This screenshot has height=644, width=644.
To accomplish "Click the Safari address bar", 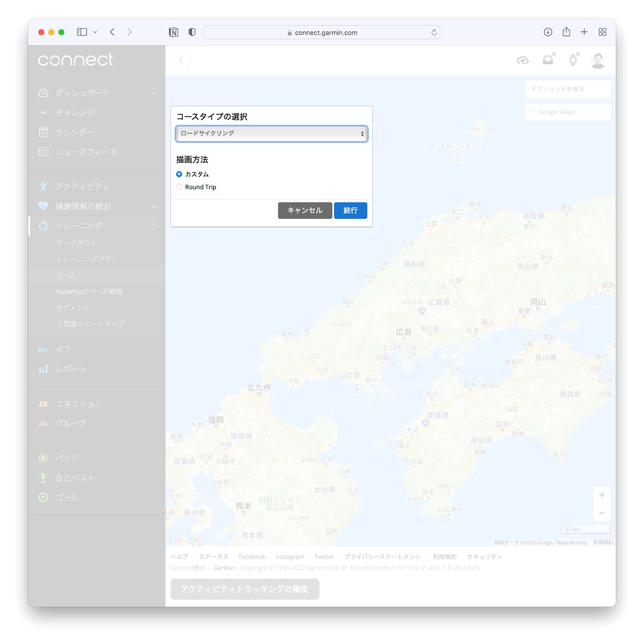I will pyautogui.click(x=322, y=33).
